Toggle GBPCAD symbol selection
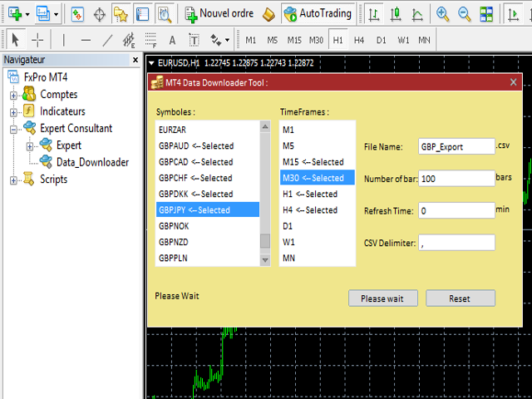This screenshot has width=532, height=399. pos(207,162)
